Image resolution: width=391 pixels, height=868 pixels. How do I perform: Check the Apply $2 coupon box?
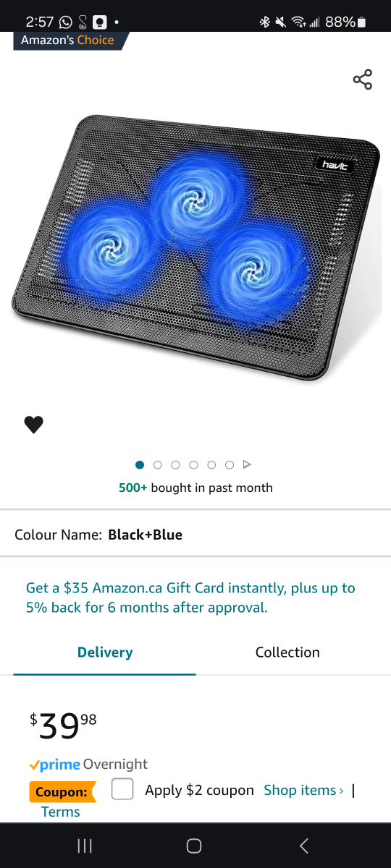122,789
